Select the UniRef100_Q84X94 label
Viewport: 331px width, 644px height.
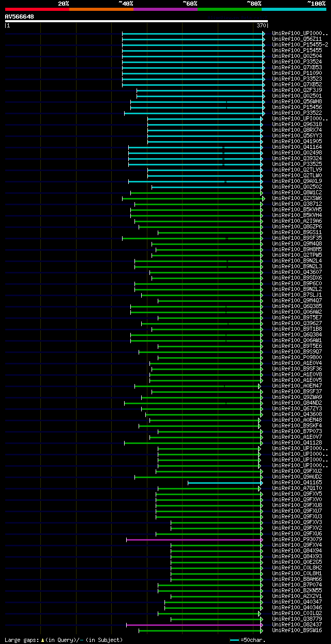[x=297, y=550]
